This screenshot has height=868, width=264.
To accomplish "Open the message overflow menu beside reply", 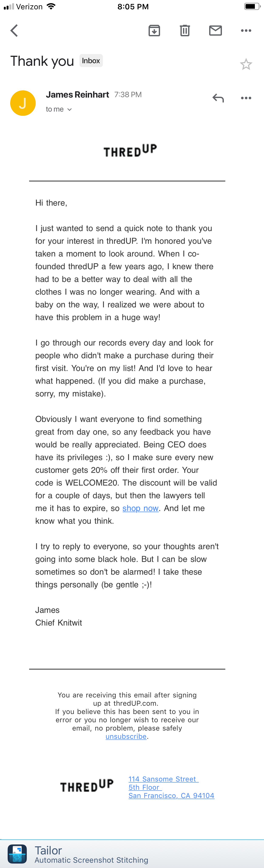I will coord(246,98).
